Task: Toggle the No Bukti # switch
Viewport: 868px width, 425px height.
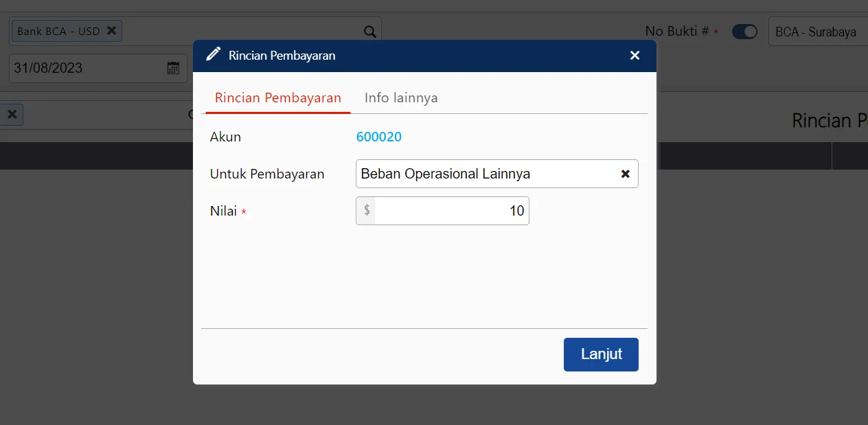Action: [x=744, y=32]
